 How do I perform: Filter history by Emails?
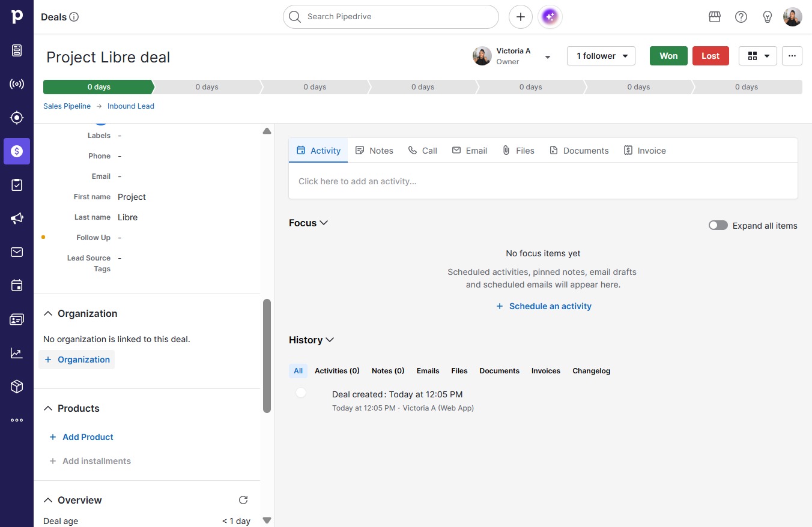pyautogui.click(x=428, y=371)
